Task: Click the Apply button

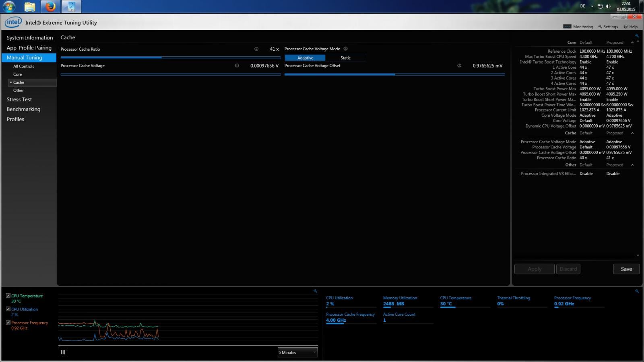Action: click(535, 269)
